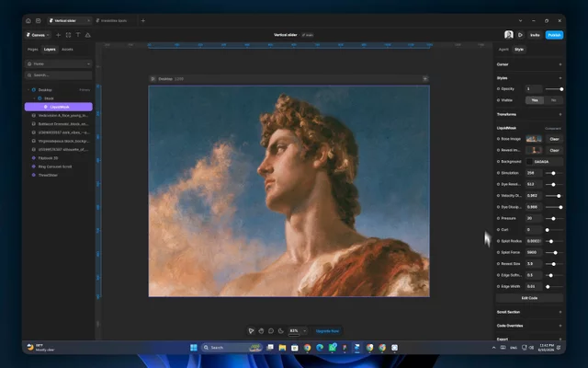Set Visible to No

(x=553, y=100)
